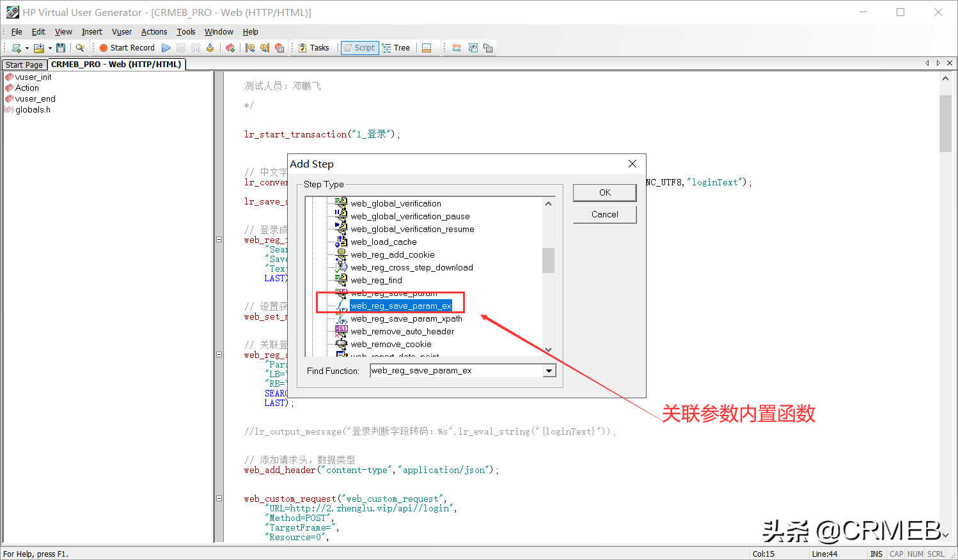This screenshot has width=958, height=560.
Task: Open the Insert menu
Action: point(91,31)
